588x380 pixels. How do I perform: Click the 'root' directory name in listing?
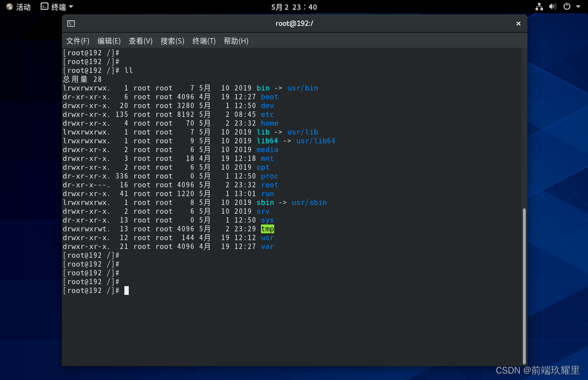(269, 185)
